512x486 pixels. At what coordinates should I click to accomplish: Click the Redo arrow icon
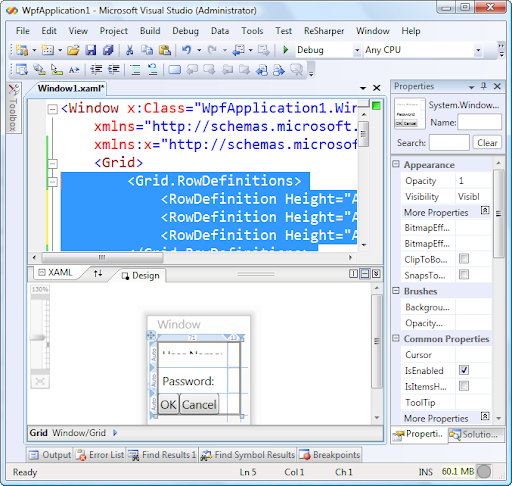point(212,50)
